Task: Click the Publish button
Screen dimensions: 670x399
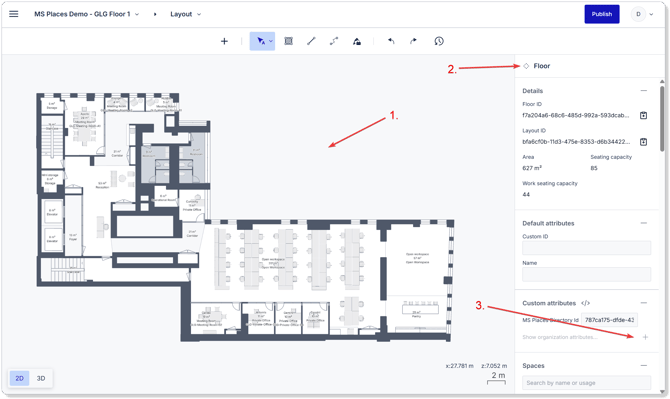Action: coord(602,14)
